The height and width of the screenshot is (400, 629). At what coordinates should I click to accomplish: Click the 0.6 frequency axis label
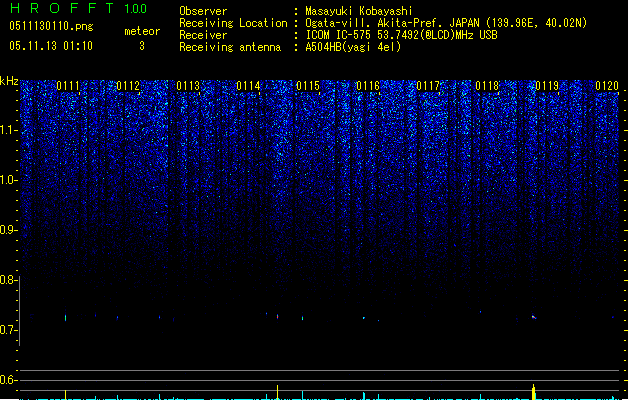pyautogui.click(x=8, y=380)
